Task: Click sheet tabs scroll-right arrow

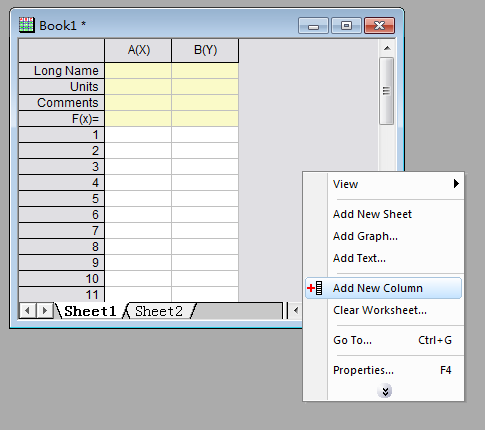Action: pos(44,311)
